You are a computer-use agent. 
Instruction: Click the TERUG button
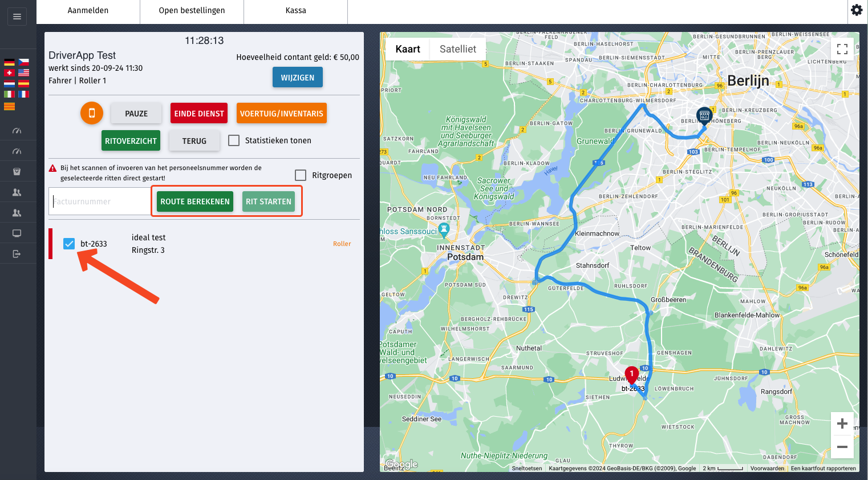[x=194, y=141]
